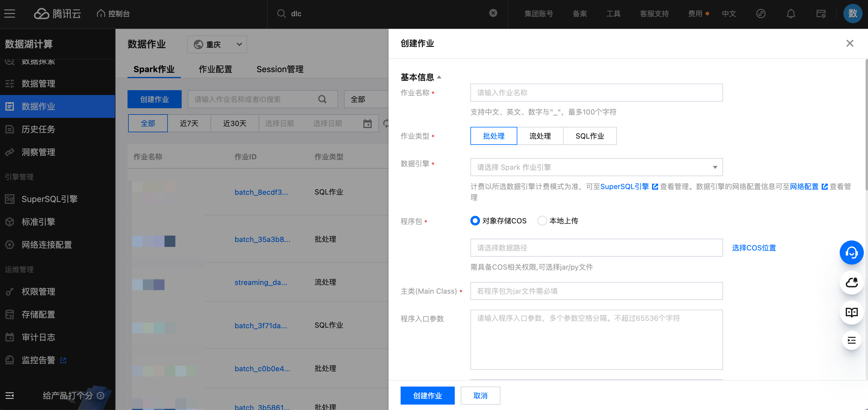
Task: Open the 重庆 region dropdown
Action: pyautogui.click(x=217, y=44)
